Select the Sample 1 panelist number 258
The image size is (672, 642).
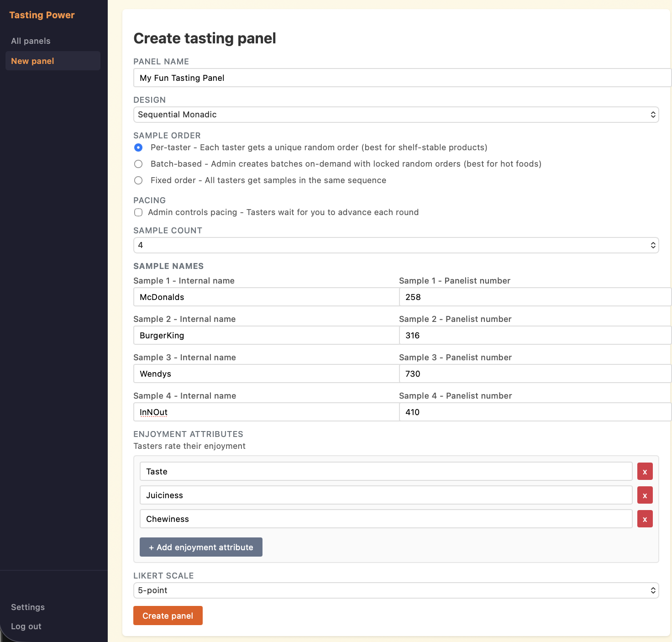pyautogui.click(x=535, y=297)
